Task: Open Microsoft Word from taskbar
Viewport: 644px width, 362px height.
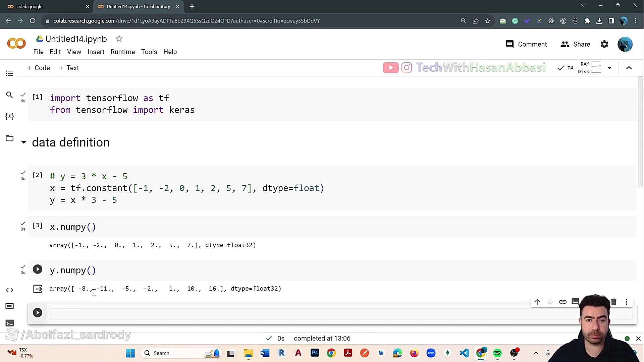Action: 265,353
